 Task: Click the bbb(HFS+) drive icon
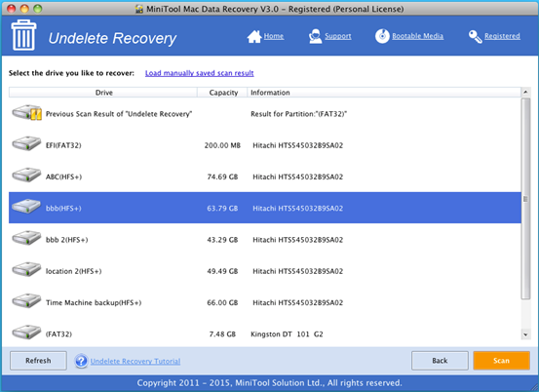point(26,207)
